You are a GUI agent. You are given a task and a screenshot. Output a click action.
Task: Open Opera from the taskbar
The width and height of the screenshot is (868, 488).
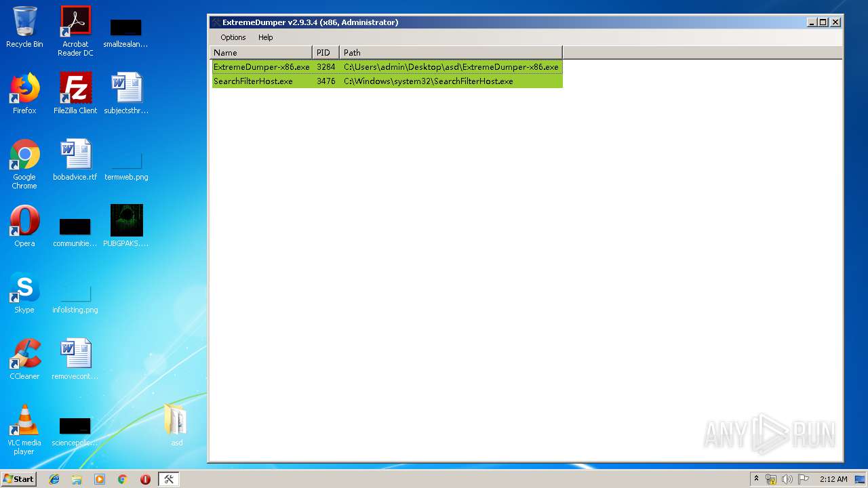[145, 479]
